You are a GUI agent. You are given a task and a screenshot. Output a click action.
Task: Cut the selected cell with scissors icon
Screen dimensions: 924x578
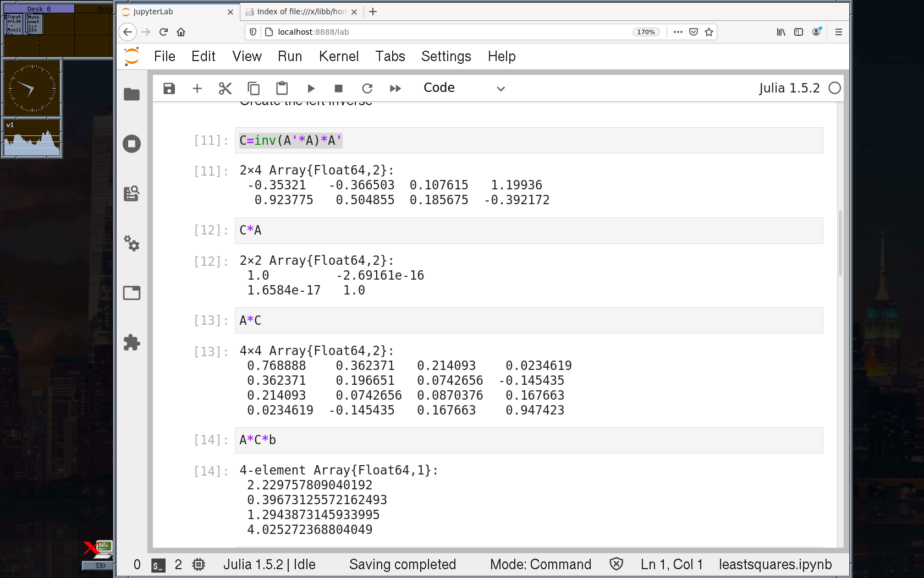[225, 89]
